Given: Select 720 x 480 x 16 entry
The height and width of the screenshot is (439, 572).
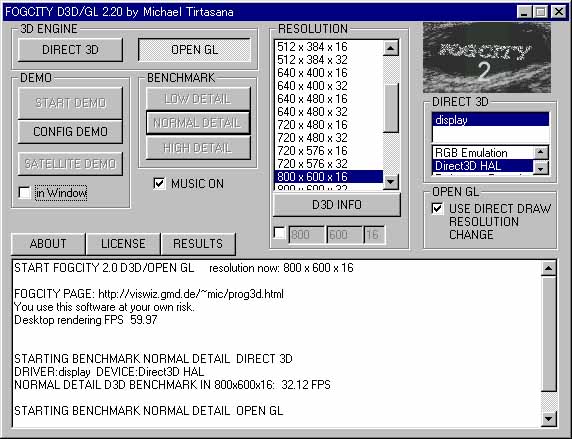Looking at the screenshot, I should (x=329, y=125).
